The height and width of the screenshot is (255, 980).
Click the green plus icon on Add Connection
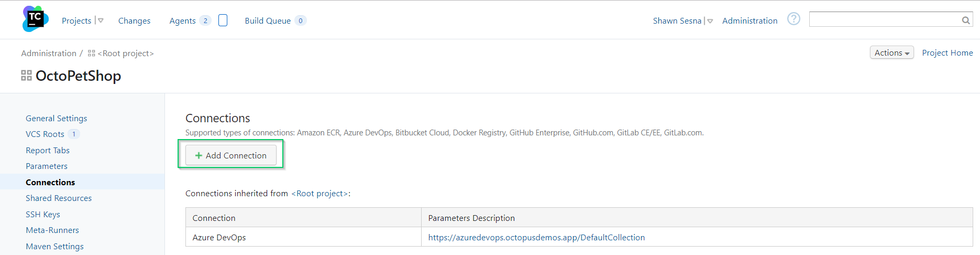199,156
